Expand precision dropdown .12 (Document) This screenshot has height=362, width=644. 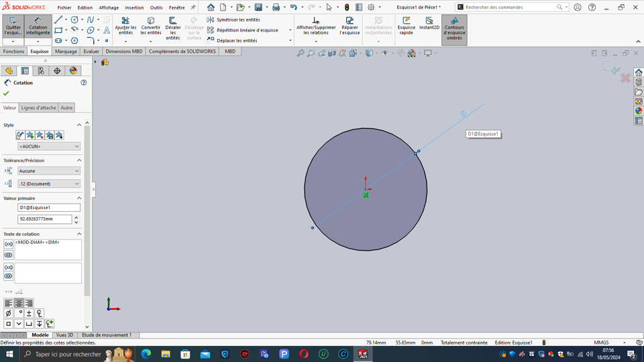tap(49, 184)
